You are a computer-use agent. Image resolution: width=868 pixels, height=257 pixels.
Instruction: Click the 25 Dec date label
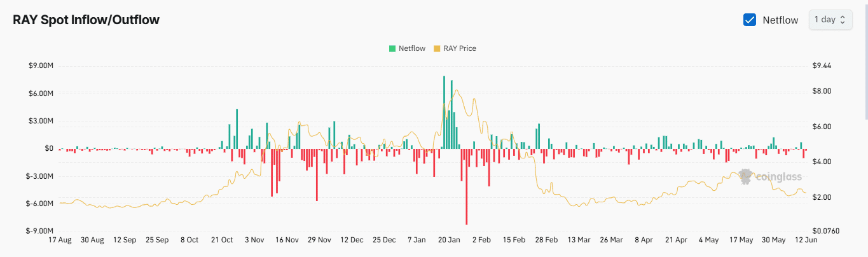(384, 240)
